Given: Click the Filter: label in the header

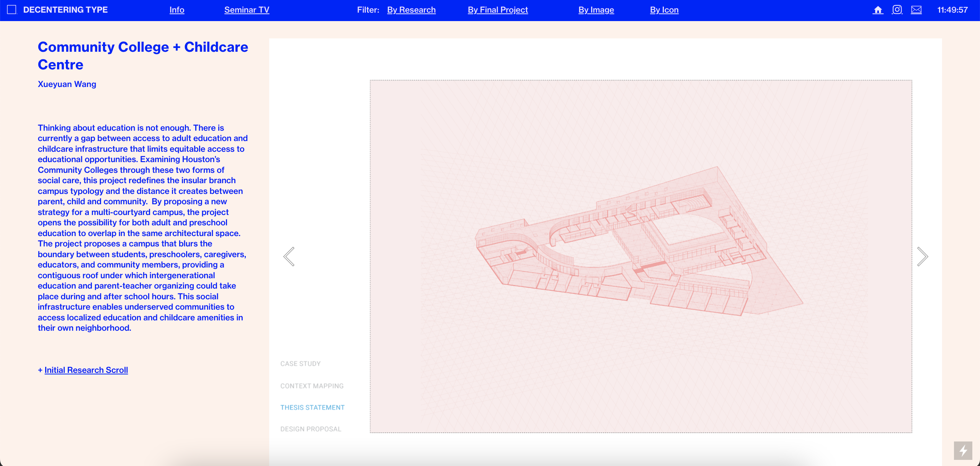Looking at the screenshot, I should [368, 10].
